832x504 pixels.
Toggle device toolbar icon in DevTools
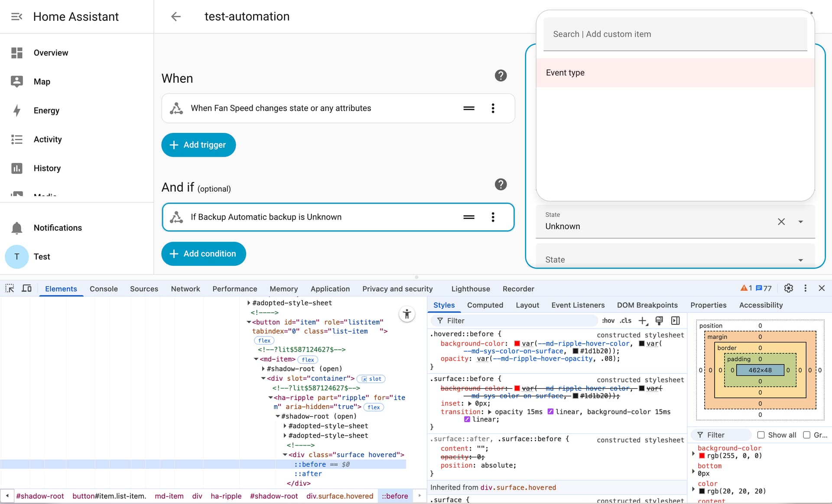[26, 288]
